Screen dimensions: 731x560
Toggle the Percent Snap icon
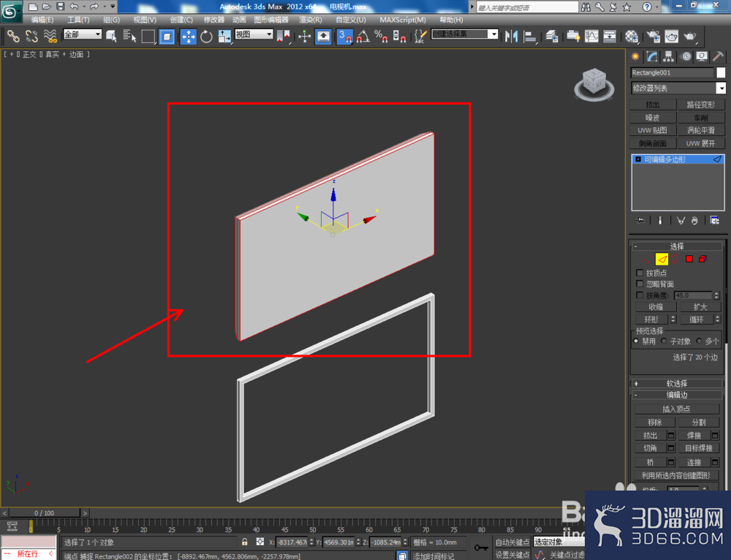point(381,36)
